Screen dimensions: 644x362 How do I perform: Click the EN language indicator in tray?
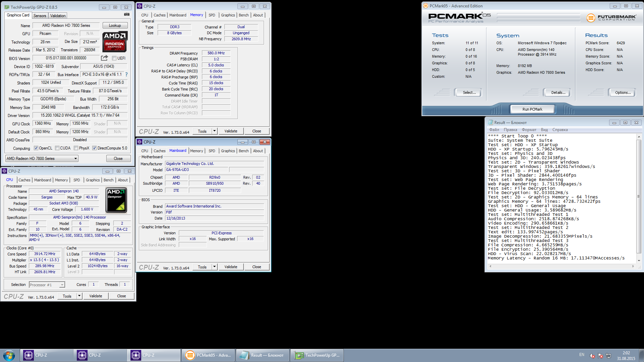582,355
